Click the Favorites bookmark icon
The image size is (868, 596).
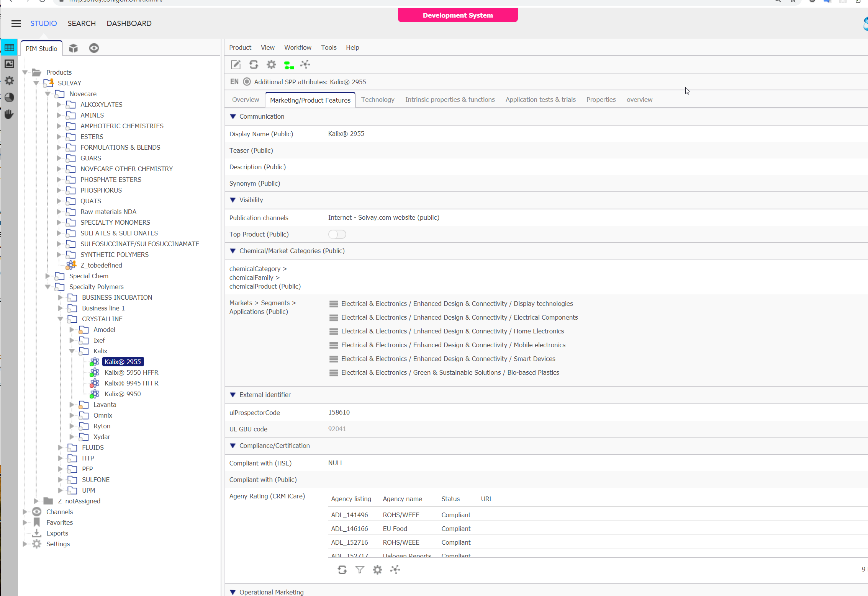coord(37,522)
